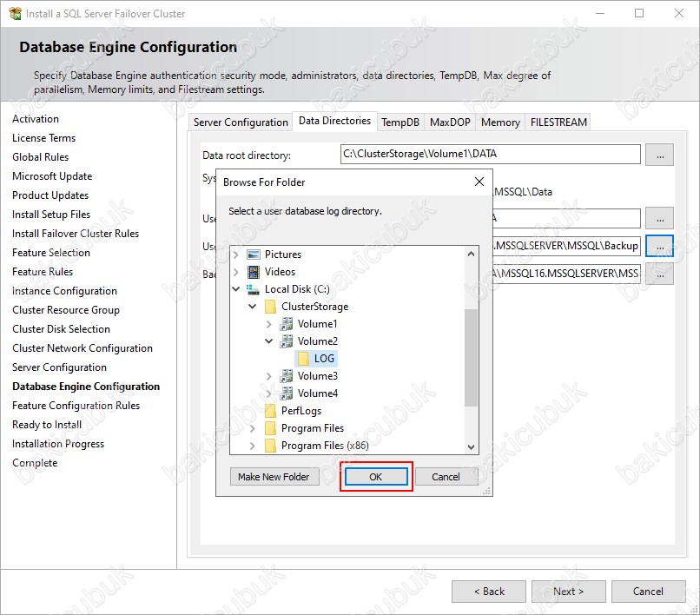Click the Volume1 volume icon
700x615 pixels.
(286, 324)
